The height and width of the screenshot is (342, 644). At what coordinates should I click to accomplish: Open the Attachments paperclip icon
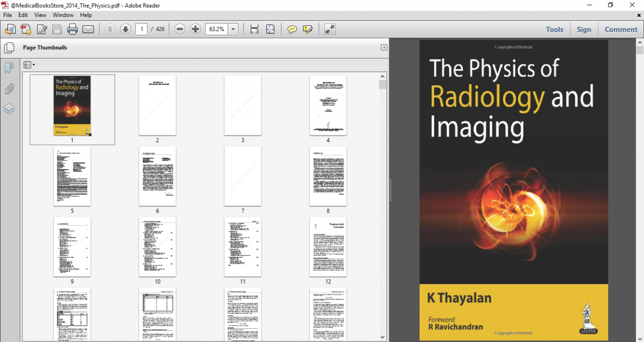8,89
